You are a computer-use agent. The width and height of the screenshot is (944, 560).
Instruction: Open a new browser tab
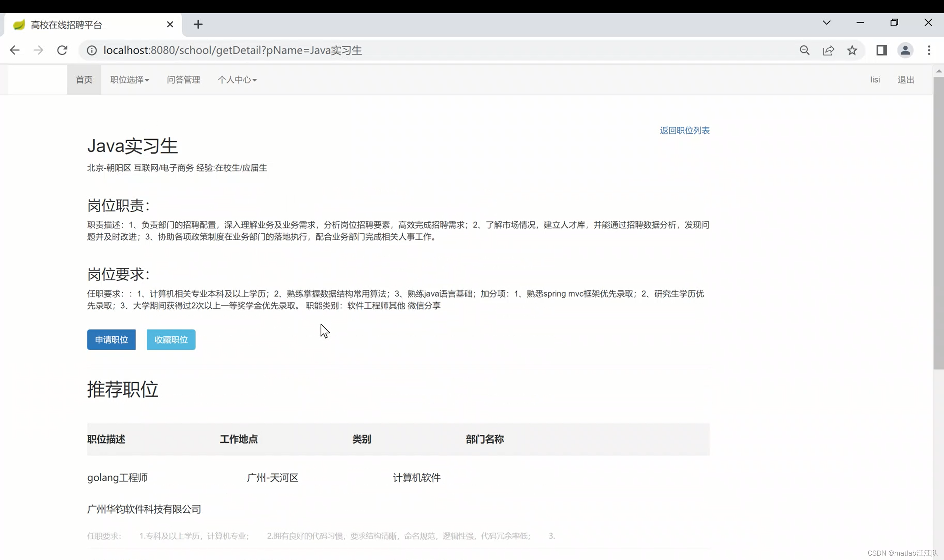198,25
